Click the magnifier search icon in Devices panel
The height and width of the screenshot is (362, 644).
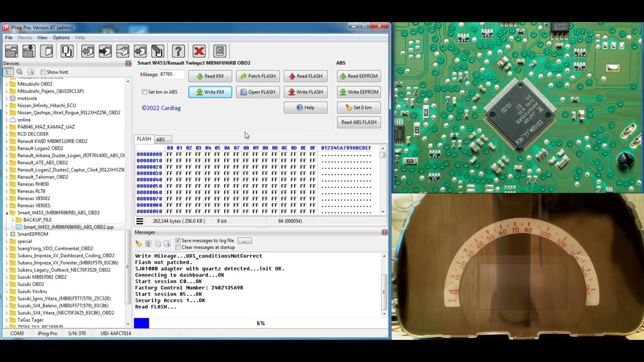pos(20,72)
